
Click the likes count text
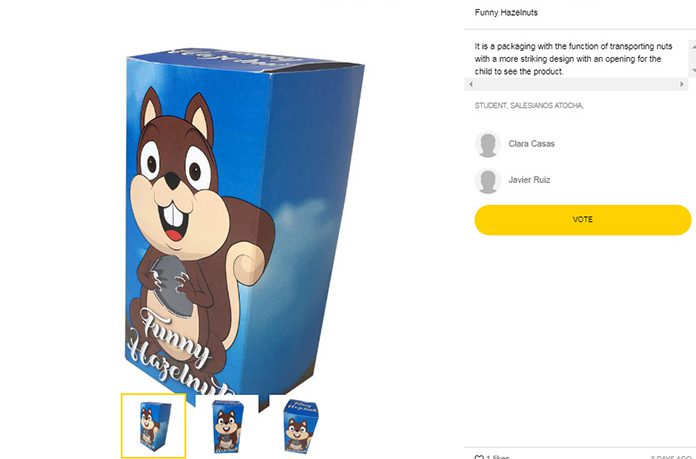pyautogui.click(x=498, y=457)
